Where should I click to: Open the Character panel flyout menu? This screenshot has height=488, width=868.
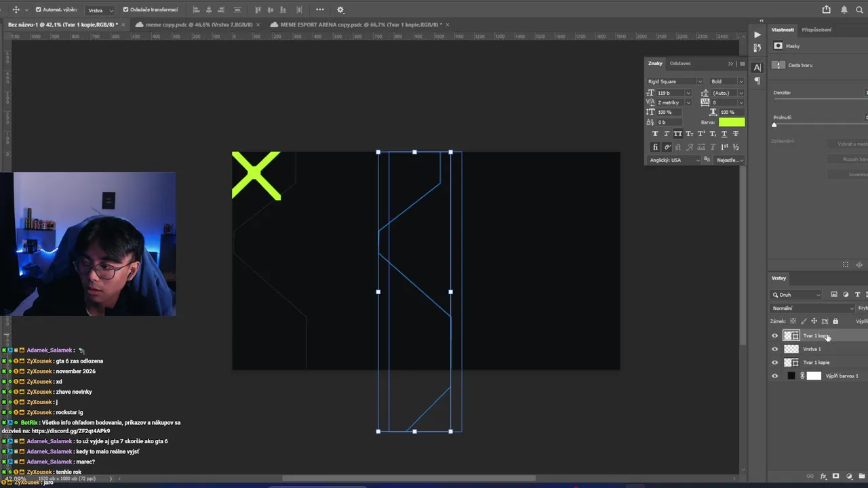[742, 64]
